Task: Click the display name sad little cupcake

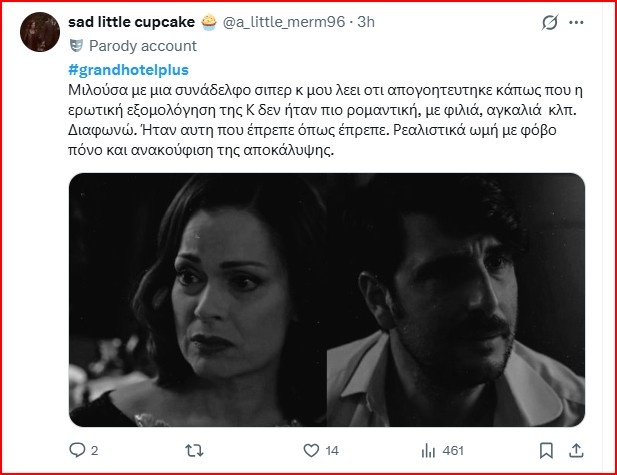Action: tap(131, 22)
